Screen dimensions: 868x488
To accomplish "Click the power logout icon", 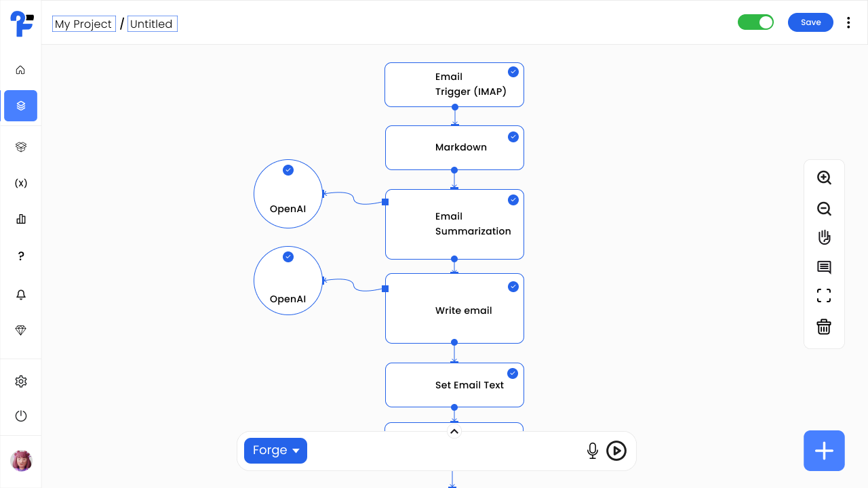I will pos(20,416).
